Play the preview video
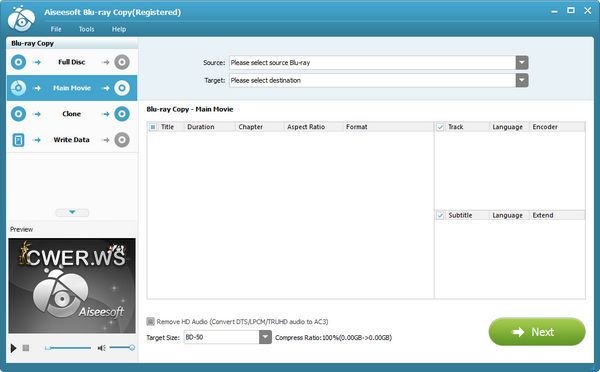Screen dimensions: 600x372 [x=13, y=348]
